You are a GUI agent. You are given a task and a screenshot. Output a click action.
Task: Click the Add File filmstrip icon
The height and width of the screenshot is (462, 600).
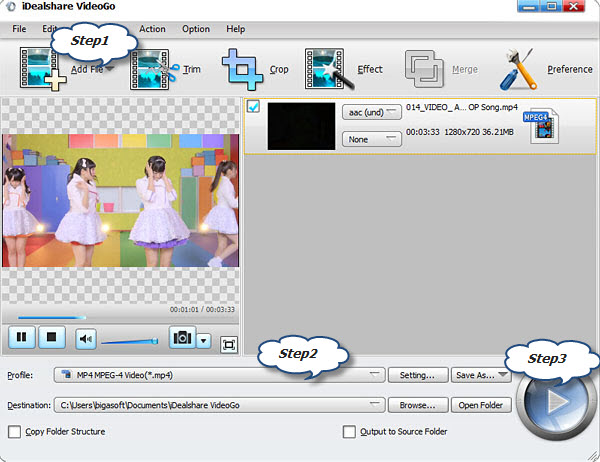click(42, 69)
